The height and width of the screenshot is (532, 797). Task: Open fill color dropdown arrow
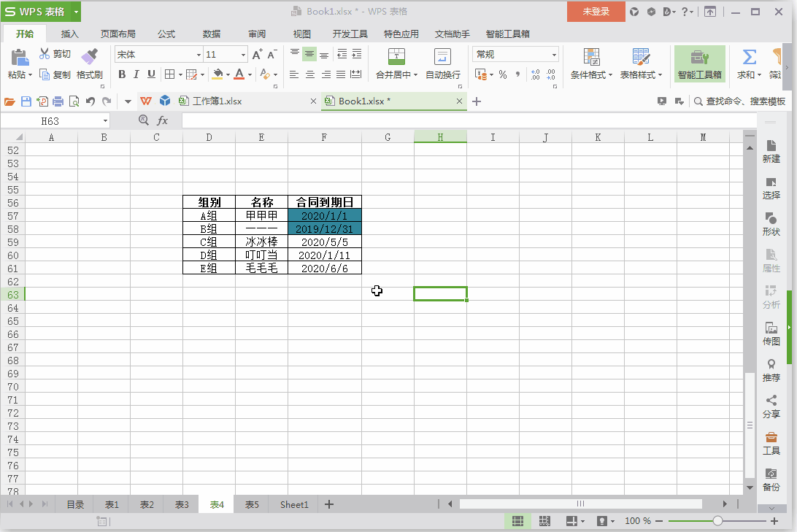228,74
